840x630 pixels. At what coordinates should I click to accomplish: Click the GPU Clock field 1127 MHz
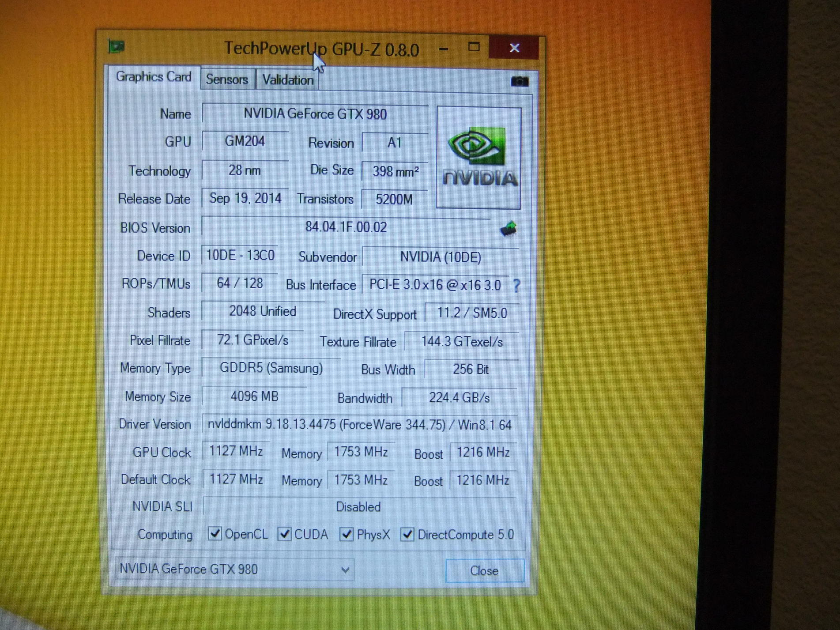(236, 451)
